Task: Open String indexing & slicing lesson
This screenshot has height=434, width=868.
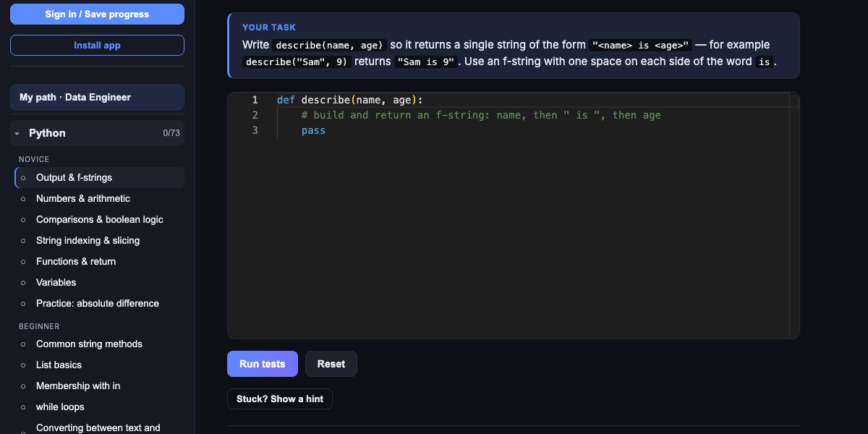Action: coord(100,240)
